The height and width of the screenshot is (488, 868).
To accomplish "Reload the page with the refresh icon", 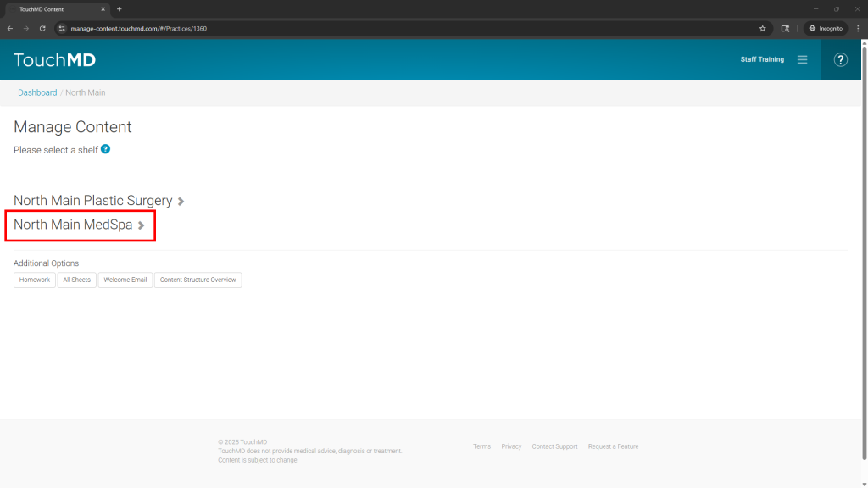I will click(42, 28).
